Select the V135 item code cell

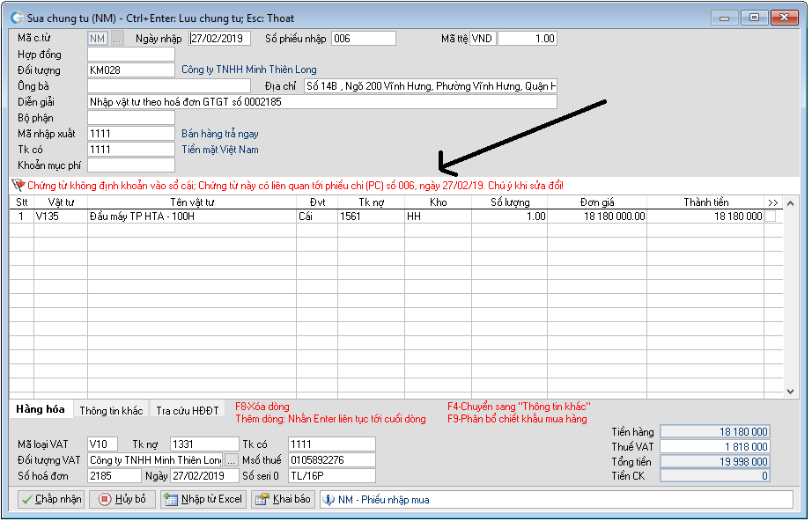click(61, 216)
